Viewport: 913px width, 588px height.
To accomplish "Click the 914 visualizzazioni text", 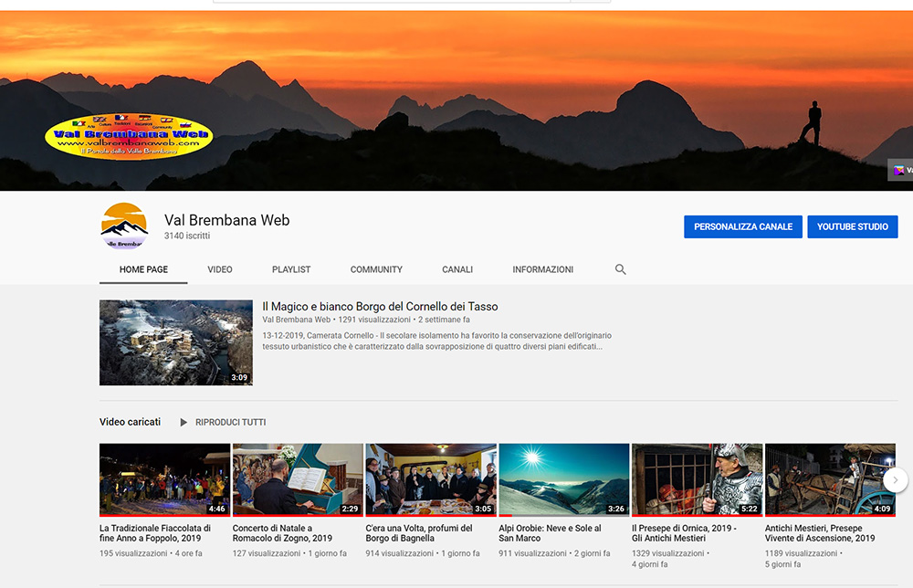I will coord(400,553).
